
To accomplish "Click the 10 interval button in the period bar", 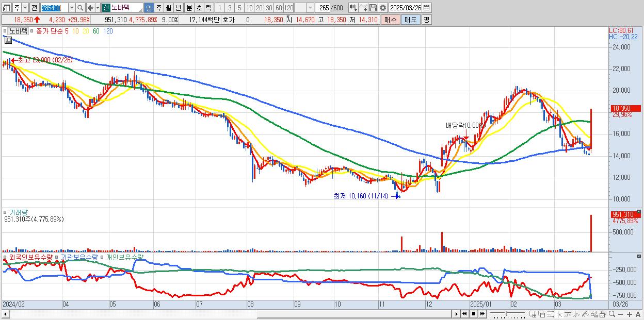I will [249, 8].
